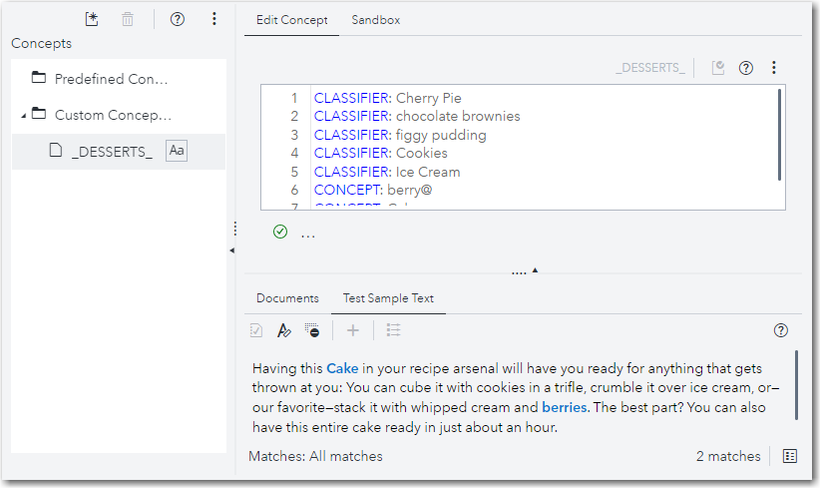Click the up-arrow expander above Documents tab

click(x=535, y=270)
